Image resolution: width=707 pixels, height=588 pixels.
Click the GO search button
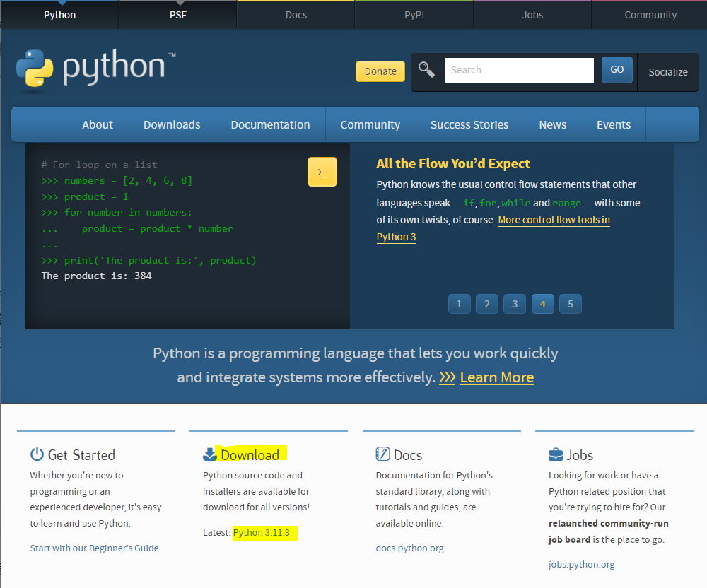click(x=617, y=69)
